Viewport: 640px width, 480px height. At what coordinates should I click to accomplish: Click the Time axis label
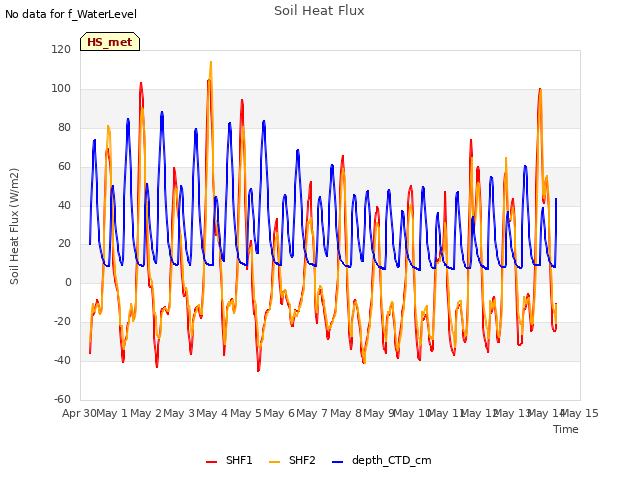(566, 429)
